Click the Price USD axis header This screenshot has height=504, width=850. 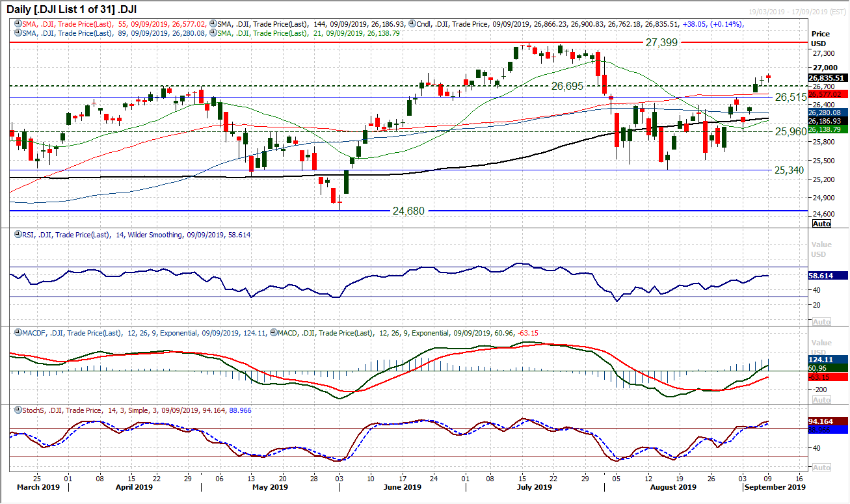click(x=821, y=38)
